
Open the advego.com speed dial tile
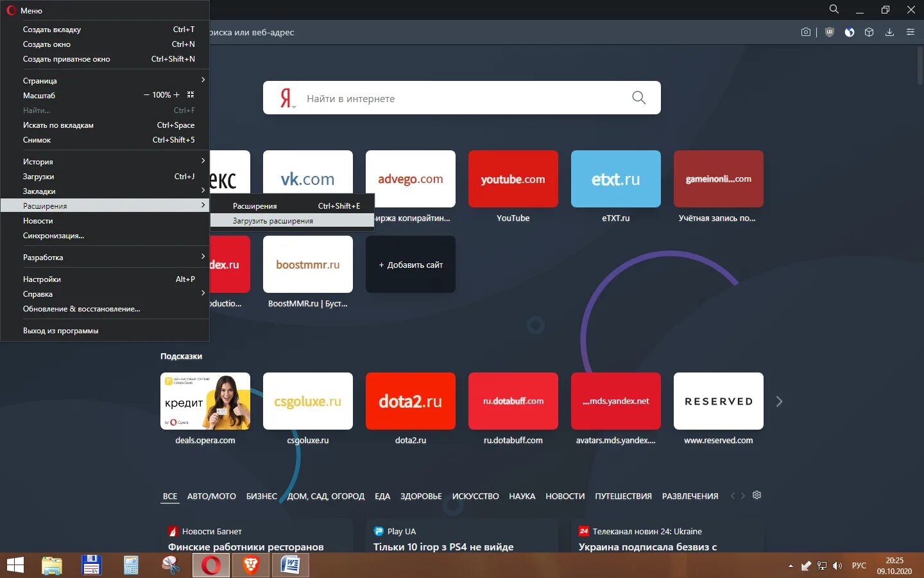[x=411, y=179]
